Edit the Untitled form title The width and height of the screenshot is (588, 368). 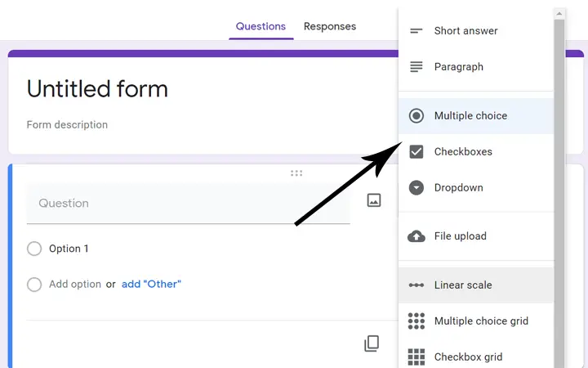click(x=97, y=89)
